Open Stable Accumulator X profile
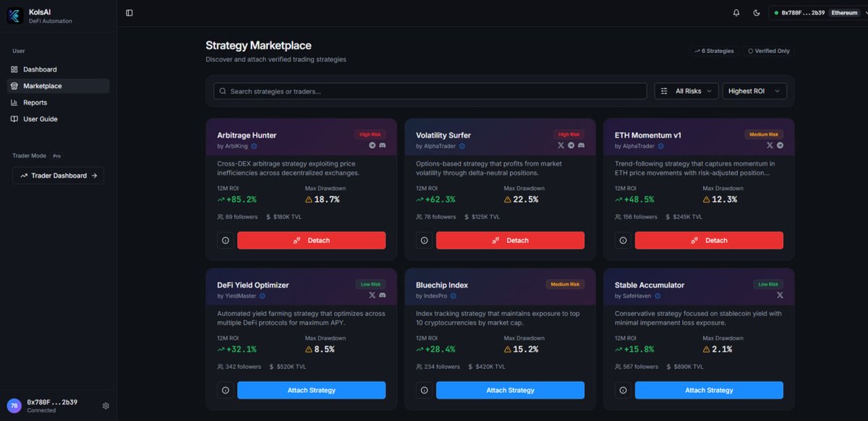This screenshot has width=868, height=421. 780,295
